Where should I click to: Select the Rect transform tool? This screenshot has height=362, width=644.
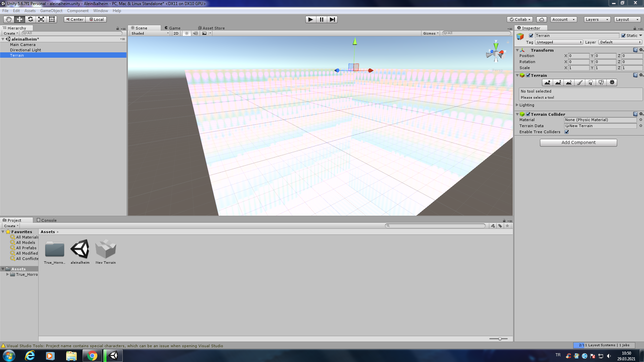pos(52,19)
